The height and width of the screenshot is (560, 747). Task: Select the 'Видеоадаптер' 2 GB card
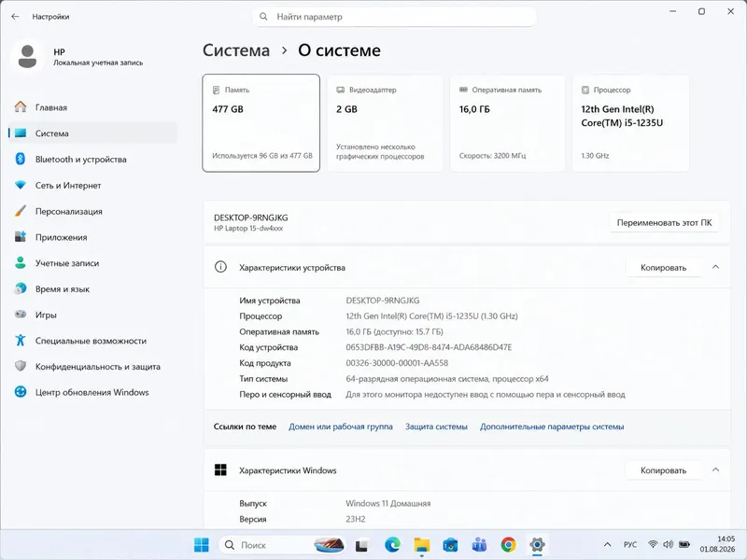coord(385,123)
